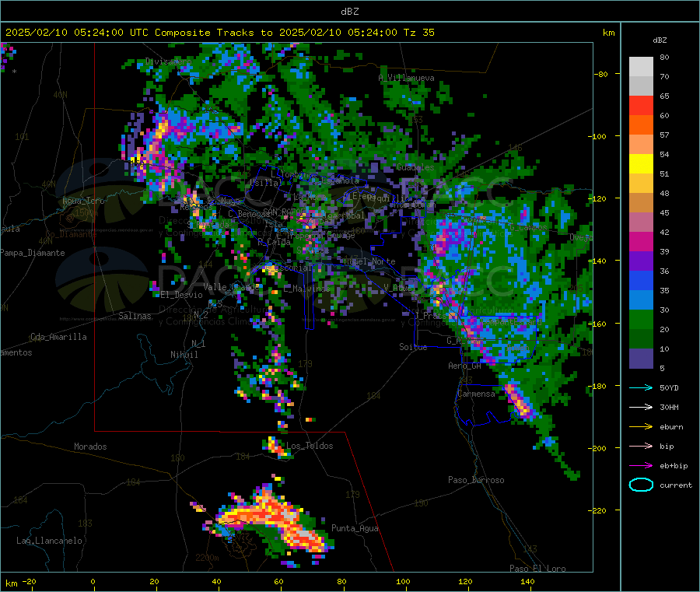Click the -80 km y-axis tick label

click(601, 74)
